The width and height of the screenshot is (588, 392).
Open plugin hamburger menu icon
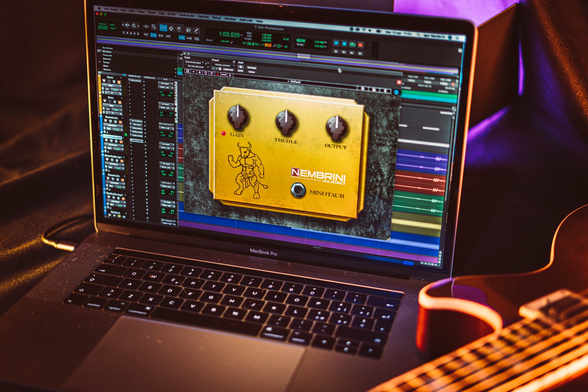pyautogui.click(x=188, y=71)
